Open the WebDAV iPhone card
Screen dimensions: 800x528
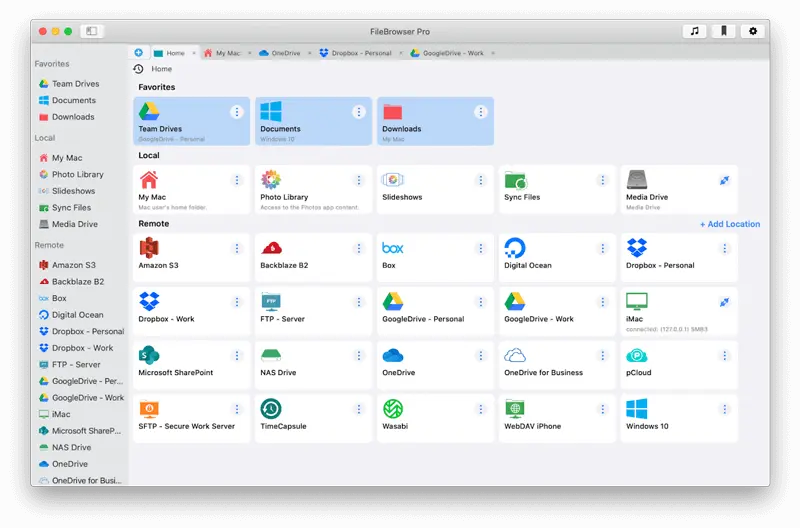click(557, 418)
